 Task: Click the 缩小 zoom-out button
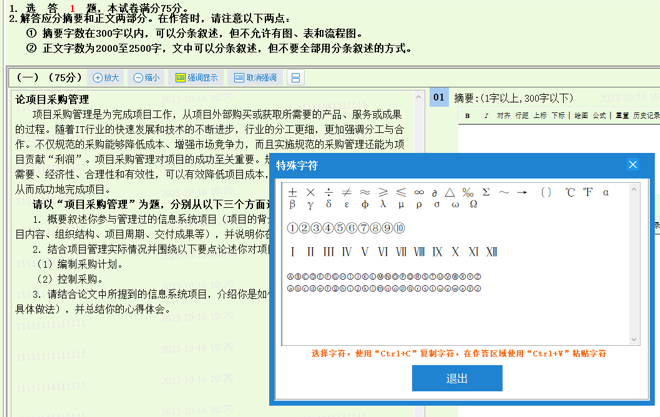(x=146, y=78)
